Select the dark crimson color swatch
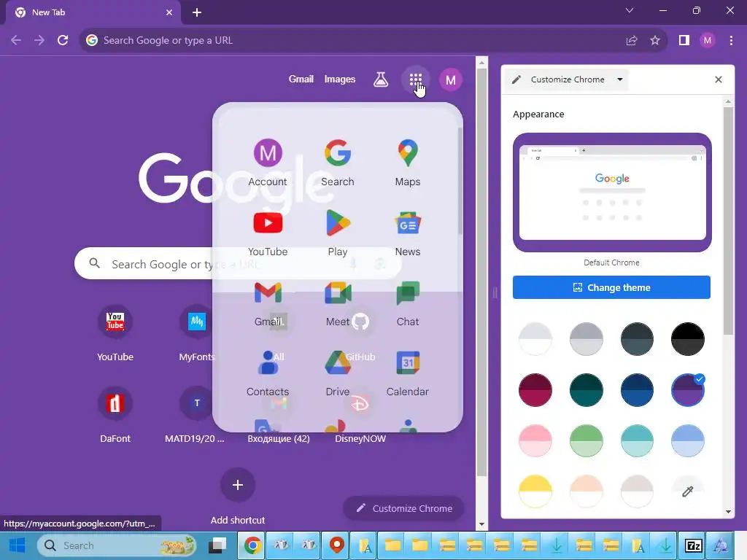The height and width of the screenshot is (560, 747). (535, 390)
